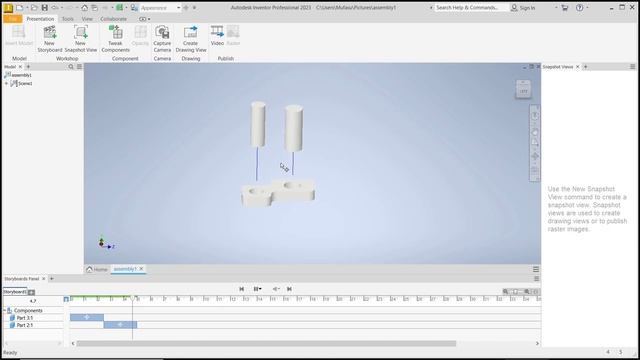
Task: Click the ViewCube in the viewport
Action: pyautogui.click(x=523, y=89)
